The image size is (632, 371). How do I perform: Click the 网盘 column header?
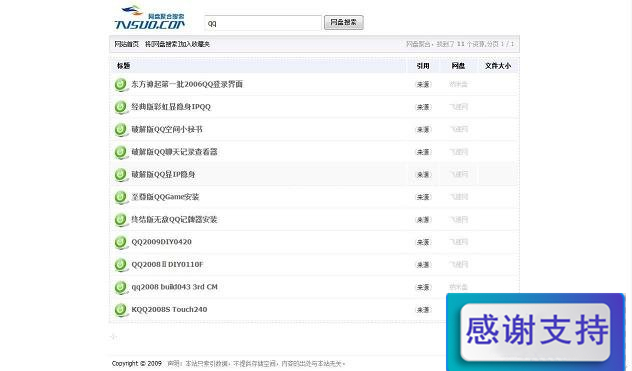click(458, 66)
